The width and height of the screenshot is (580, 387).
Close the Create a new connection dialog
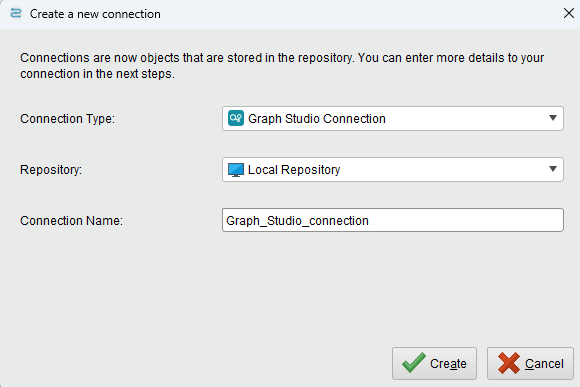[x=569, y=13]
